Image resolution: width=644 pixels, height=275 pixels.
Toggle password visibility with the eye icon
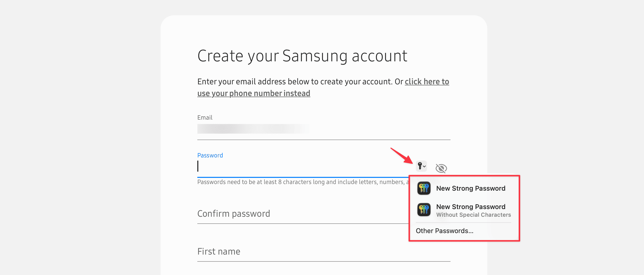click(x=441, y=168)
